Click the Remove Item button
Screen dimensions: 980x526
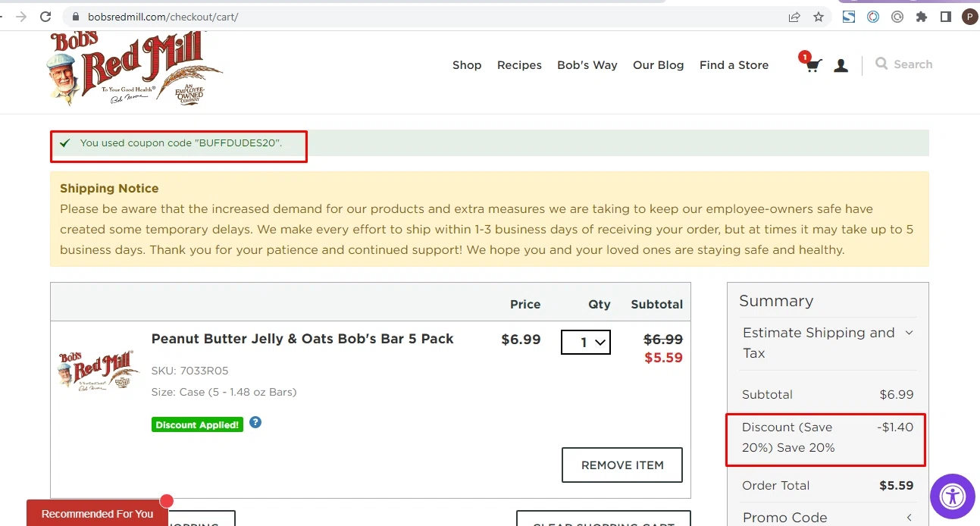point(622,465)
